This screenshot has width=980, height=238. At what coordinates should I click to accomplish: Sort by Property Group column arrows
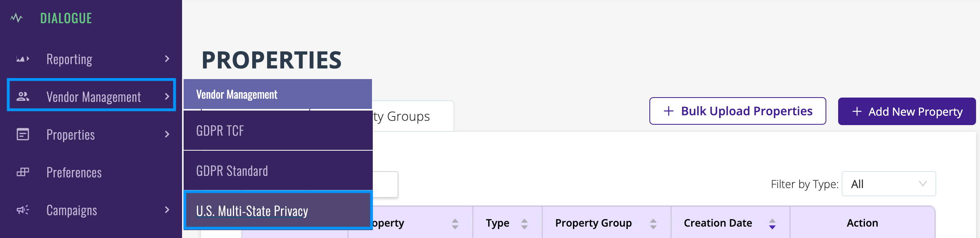(653, 223)
